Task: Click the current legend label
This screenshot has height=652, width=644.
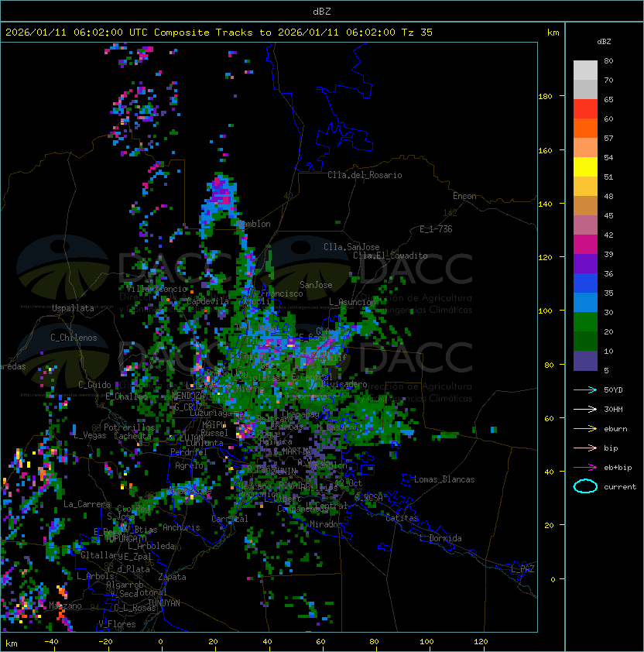Action: (x=620, y=487)
